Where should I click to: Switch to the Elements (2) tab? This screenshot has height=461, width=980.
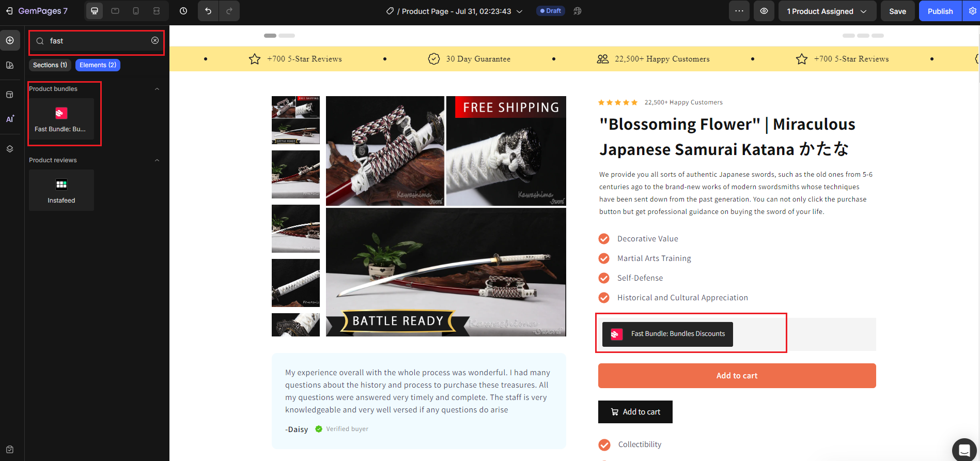pyautogui.click(x=98, y=65)
